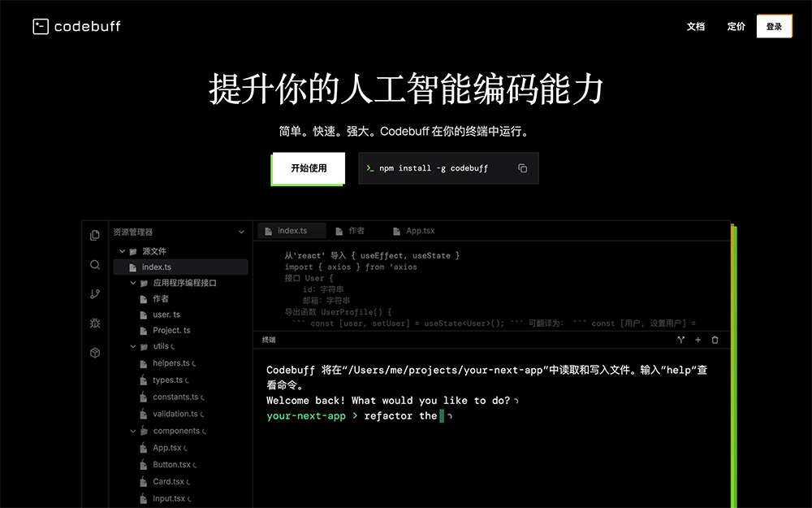Viewport: 812px width, 508px height.
Task: Delete terminal with trash icon
Action: click(715, 340)
